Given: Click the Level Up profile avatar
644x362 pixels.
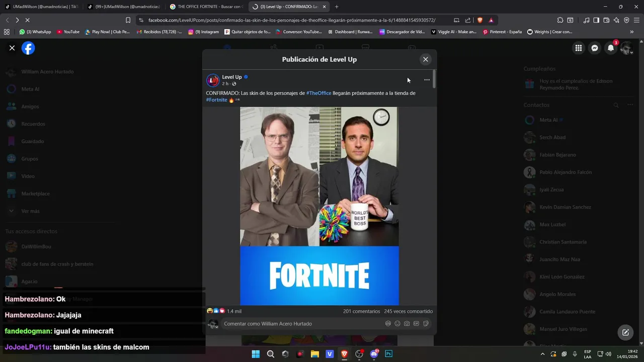Looking at the screenshot, I should point(213,80).
